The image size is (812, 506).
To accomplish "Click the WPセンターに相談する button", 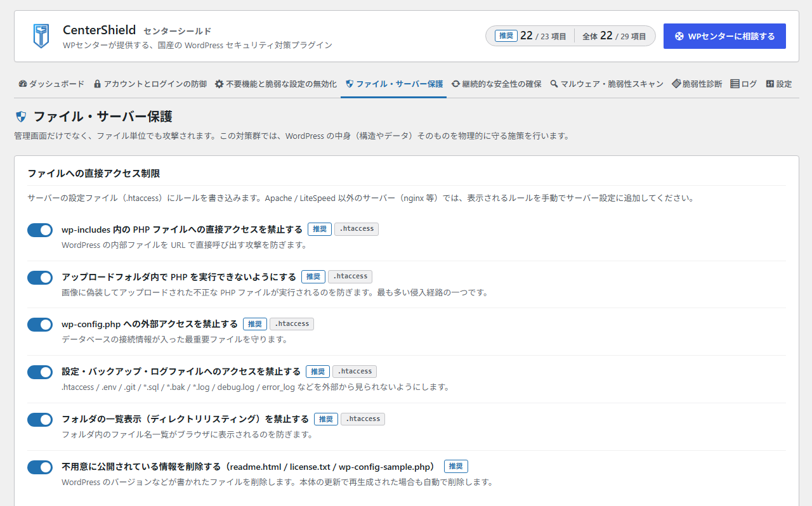I will [724, 36].
